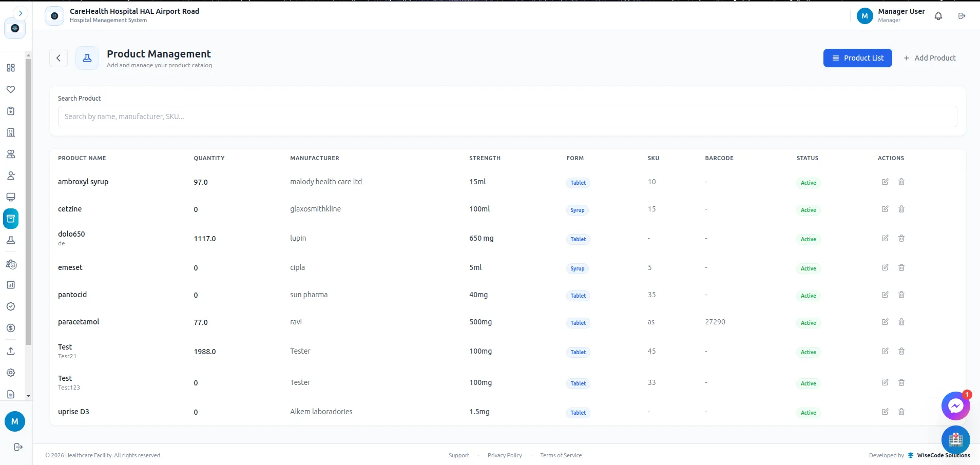Edit the Test123 product
980x465 pixels.
coord(885,382)
